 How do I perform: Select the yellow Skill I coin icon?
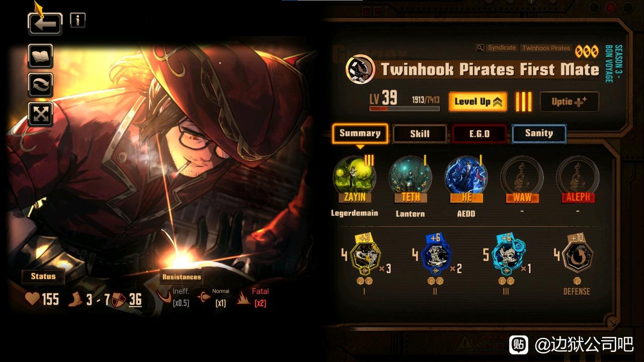[365, 256]
